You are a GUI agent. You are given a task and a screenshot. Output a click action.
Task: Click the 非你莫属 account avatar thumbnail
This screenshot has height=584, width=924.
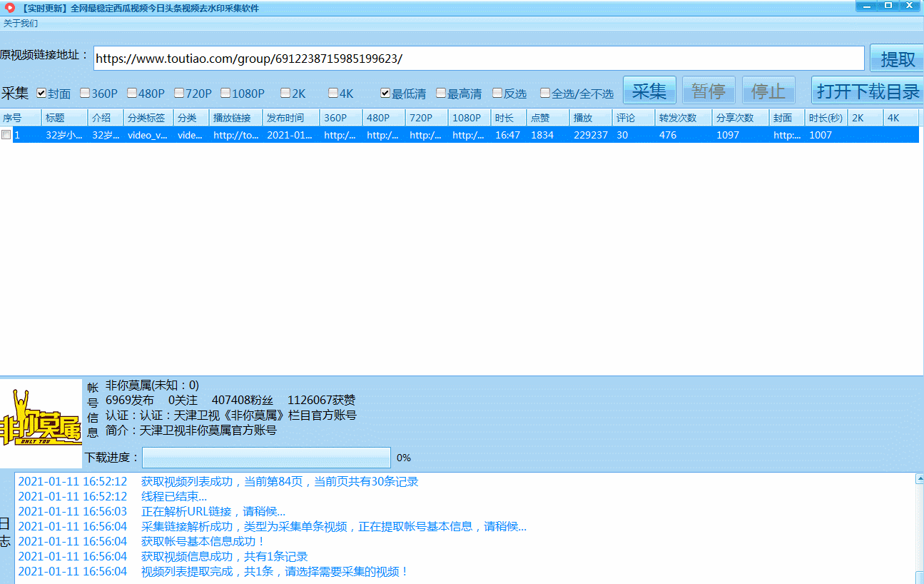[x=41, y=423]
